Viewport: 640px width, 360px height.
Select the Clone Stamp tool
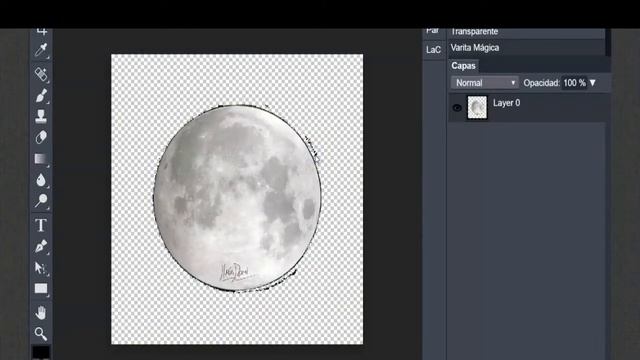pyautogui.click(x=41, y=116)
